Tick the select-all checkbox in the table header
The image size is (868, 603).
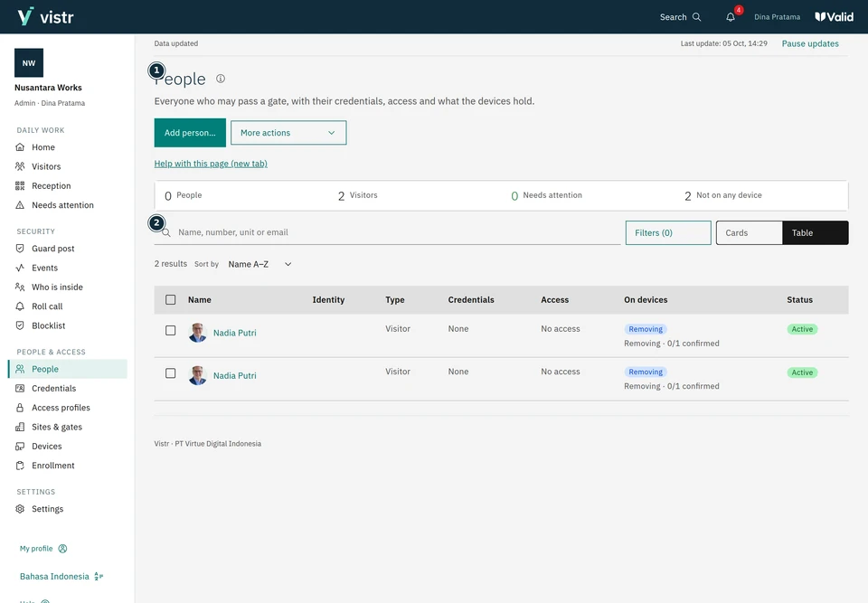pos(171,299)
